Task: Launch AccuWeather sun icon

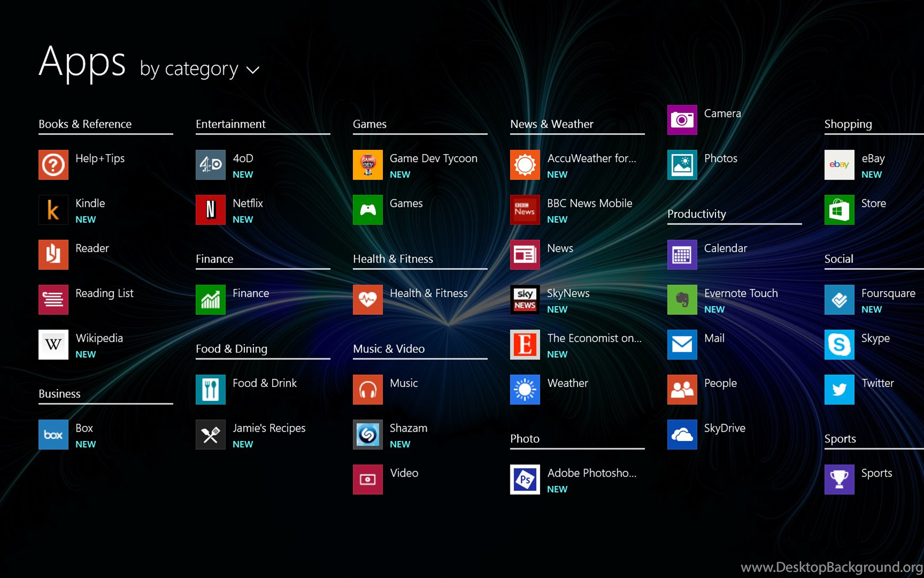Action: pyautogui.click(x=525, y=165)
